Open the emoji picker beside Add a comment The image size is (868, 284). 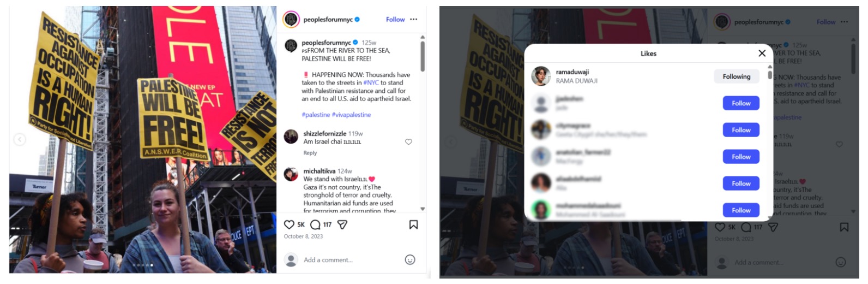410,259
